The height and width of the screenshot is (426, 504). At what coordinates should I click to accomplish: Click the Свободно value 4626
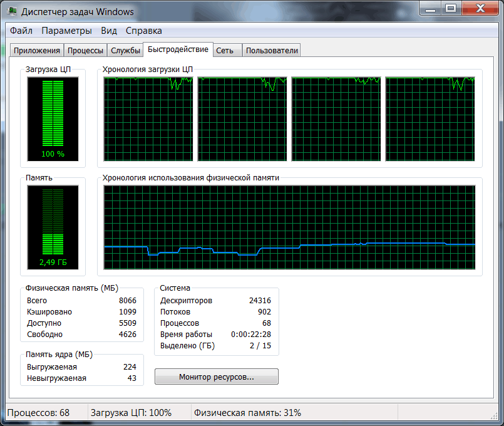[128, 335]
